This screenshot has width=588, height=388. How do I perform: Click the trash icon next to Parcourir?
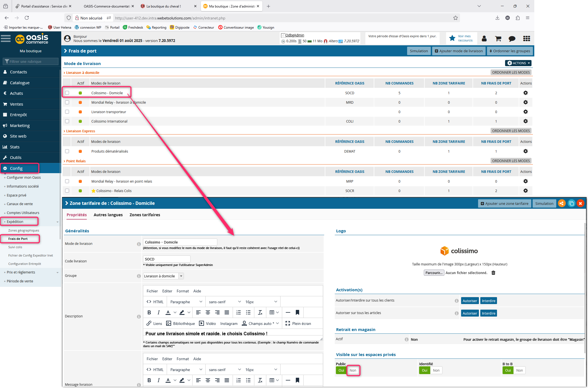(x=493, y=273)
